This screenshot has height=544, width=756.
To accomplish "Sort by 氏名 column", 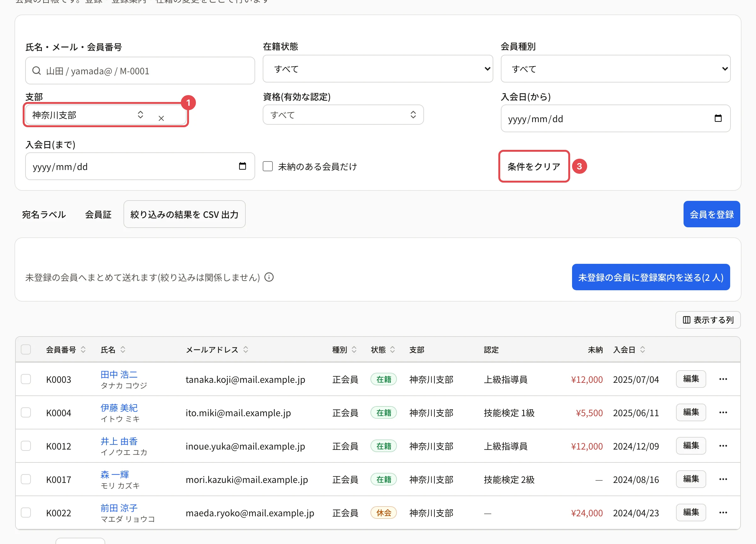I will [x=113, y=349].
